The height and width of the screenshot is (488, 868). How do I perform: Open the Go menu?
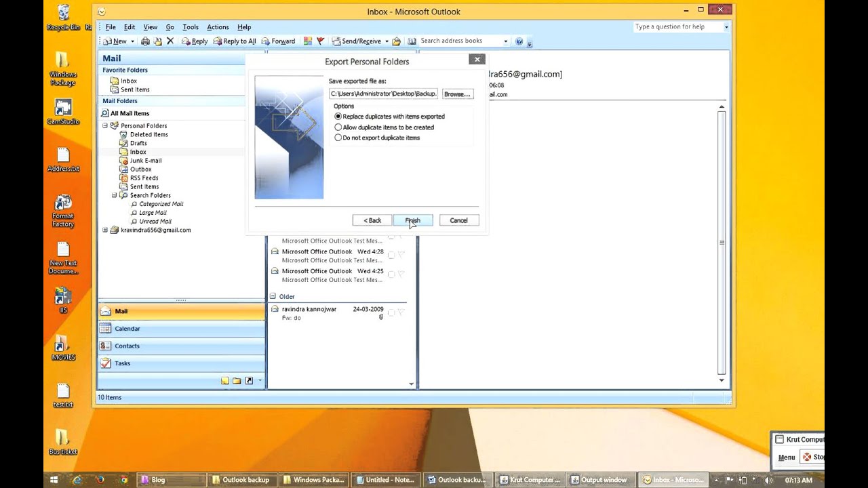170,27
